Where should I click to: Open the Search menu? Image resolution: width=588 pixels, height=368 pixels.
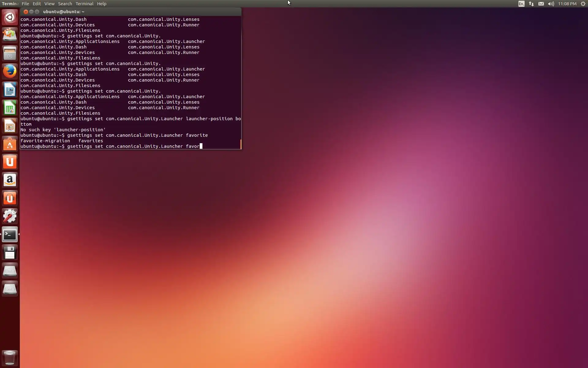point(65,4)
